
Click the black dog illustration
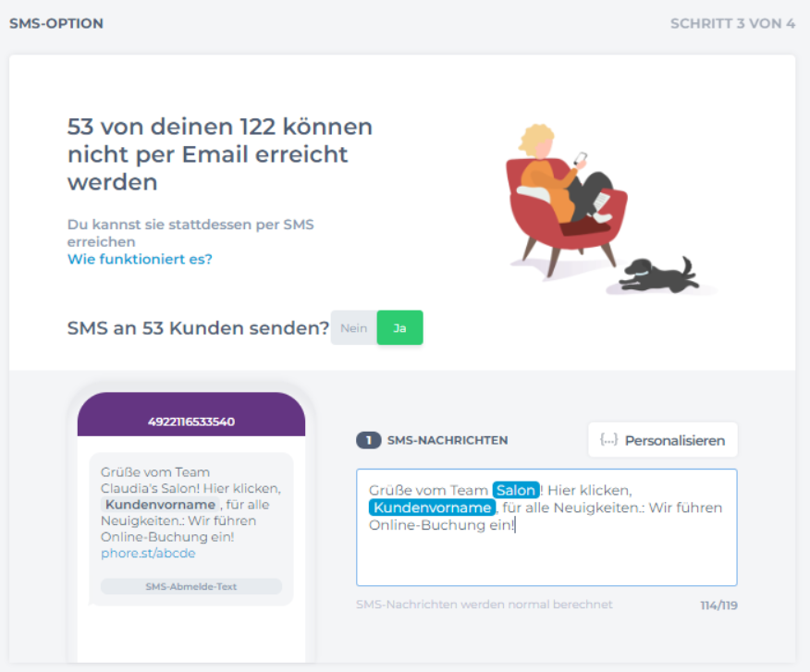point(657,274)
